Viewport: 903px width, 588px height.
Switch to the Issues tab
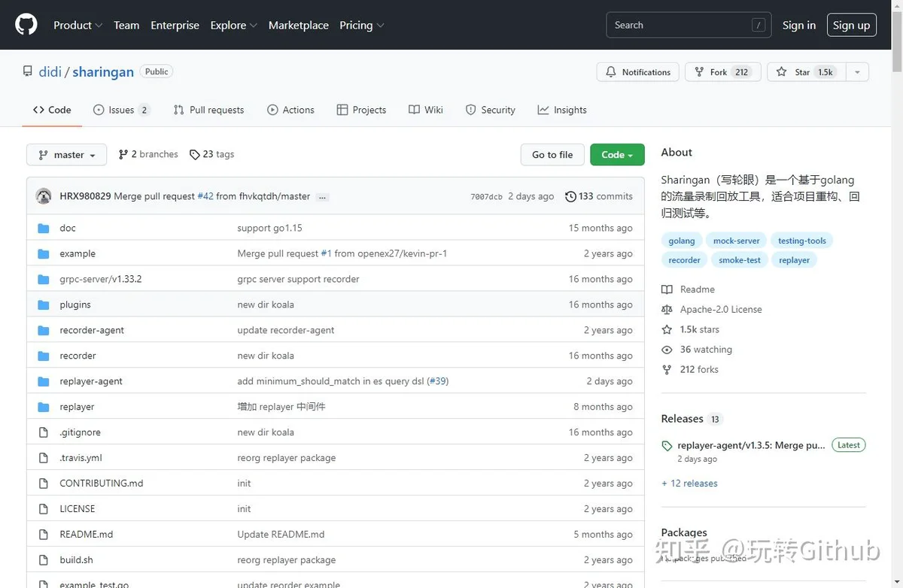tap(122, 110)
